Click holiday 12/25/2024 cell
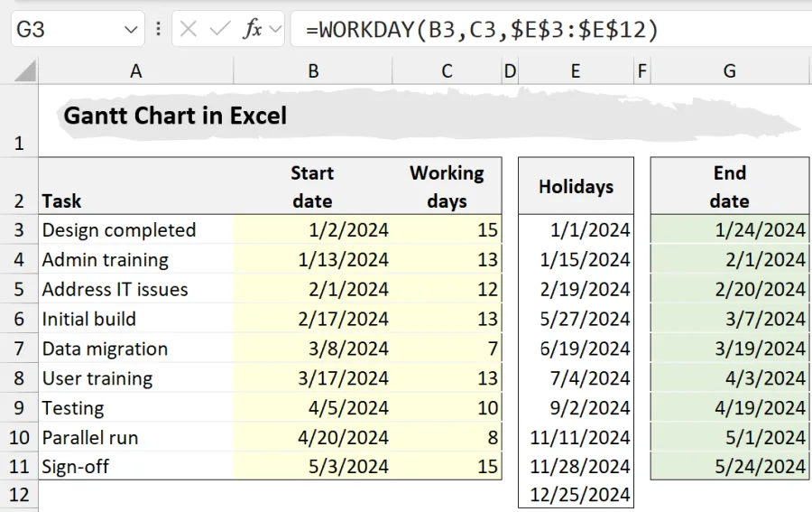Image resolution: width=812 pixels, height=512 pixels. click(580, 495)
